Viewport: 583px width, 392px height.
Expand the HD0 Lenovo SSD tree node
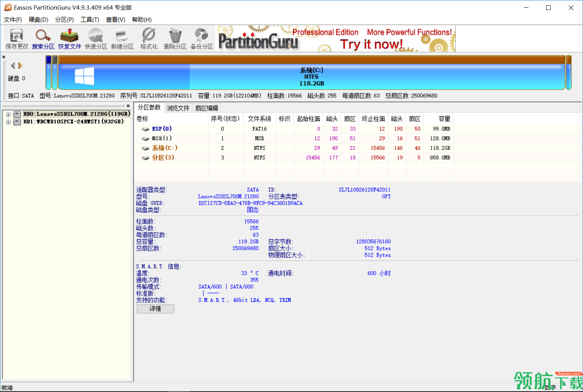click(x=8, y=114)
